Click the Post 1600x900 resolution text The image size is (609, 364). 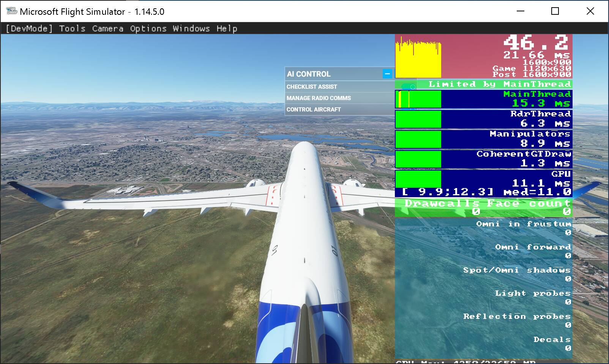click(532, 74)
